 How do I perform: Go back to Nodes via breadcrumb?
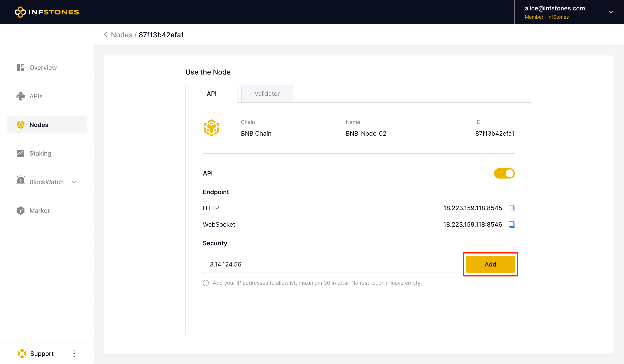[x=122, y=35]
